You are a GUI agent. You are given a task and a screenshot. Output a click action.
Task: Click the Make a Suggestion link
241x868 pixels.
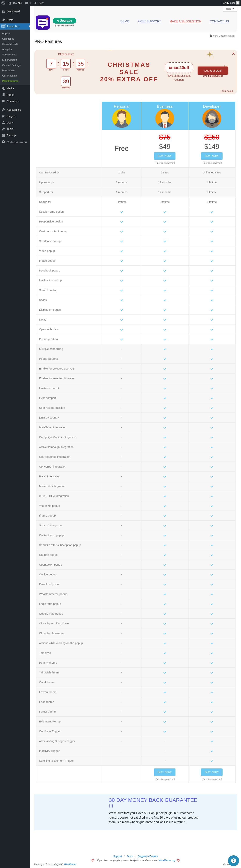coord(185,21)
